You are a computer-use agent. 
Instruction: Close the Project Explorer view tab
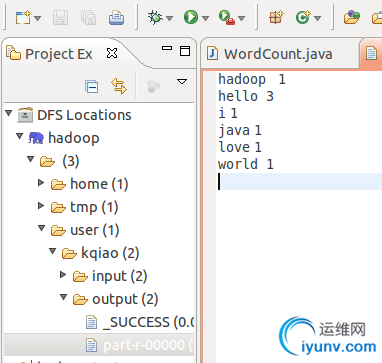point(112,53)
